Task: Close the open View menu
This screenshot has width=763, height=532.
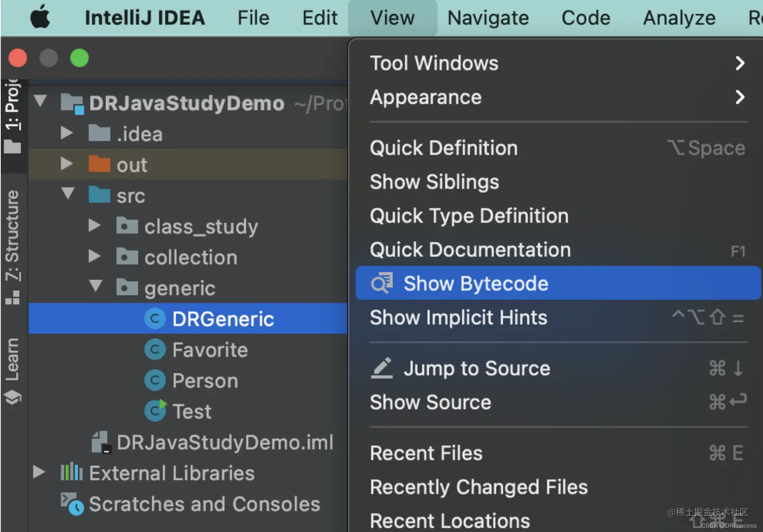Action: [392, 18]
